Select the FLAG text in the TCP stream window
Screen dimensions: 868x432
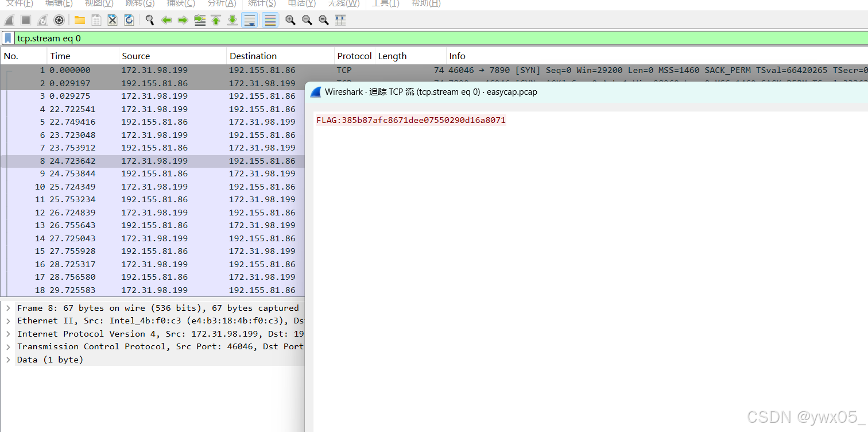tap(411, 120)
